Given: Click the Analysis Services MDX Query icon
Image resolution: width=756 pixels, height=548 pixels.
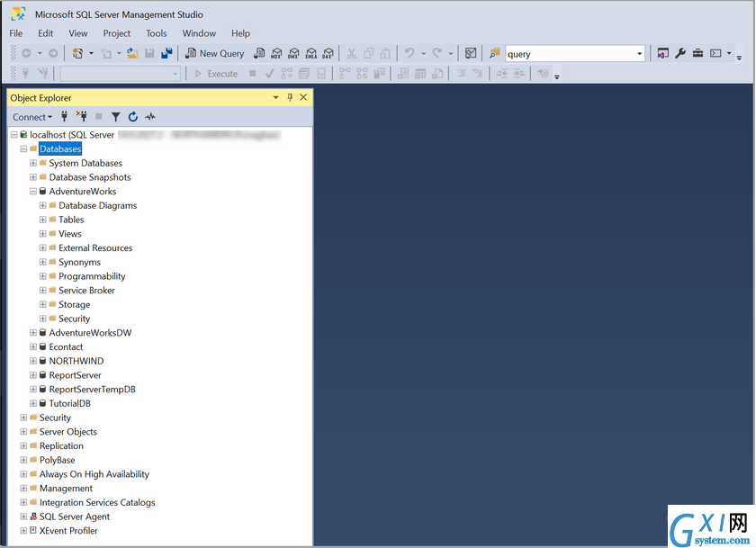Looking at the screenshot, I should pyautogui.click(x=276, y=53).
